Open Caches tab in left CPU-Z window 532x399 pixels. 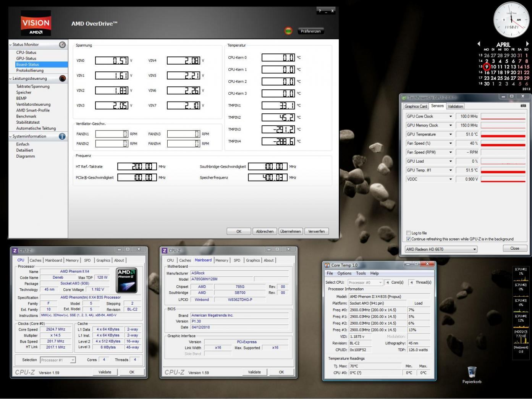pyautogui.click(x=35, y=260)
